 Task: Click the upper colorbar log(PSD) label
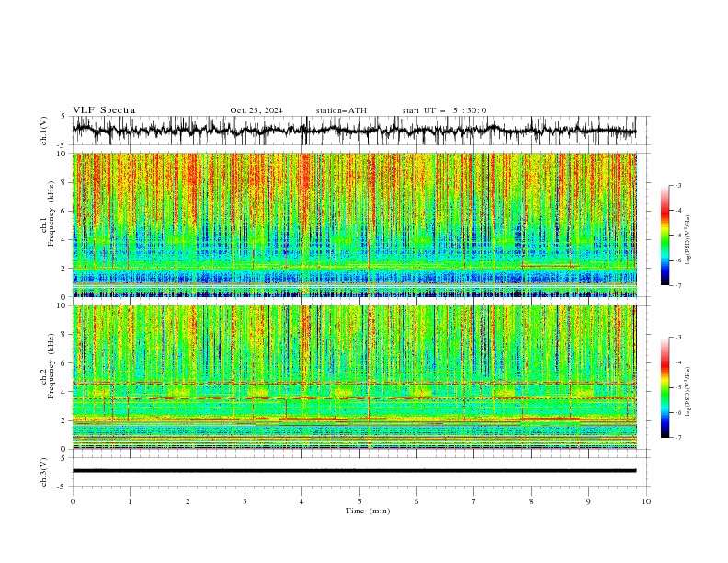(688, 240)
